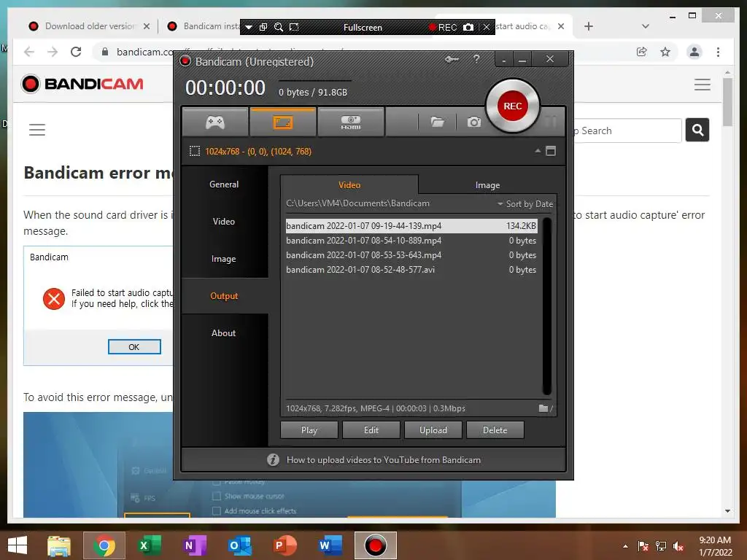Bookmark this page with the star icon
The image size is (747, 560).
(x=665, y=52)
